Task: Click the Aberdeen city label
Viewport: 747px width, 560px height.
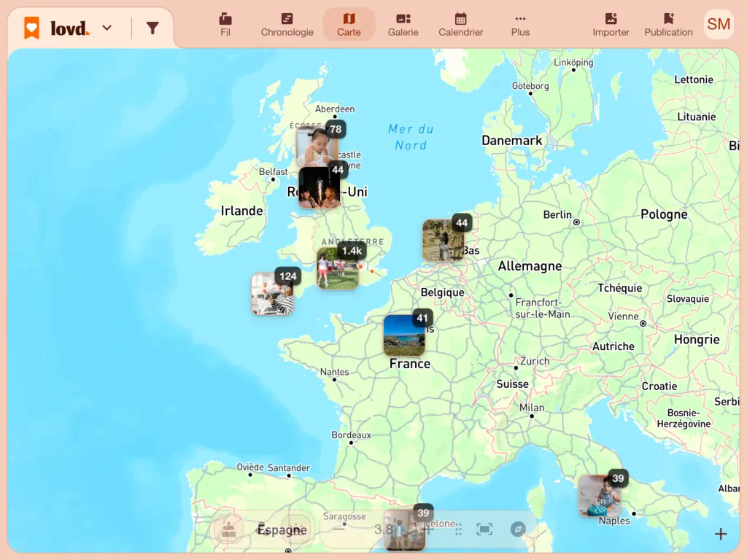Action: (334, 109)
